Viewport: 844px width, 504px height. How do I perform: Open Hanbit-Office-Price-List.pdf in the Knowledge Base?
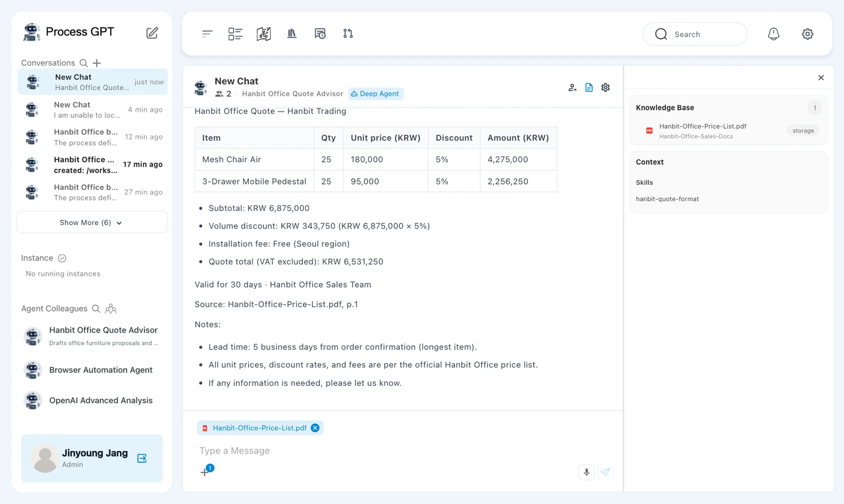tap(703, 127)
